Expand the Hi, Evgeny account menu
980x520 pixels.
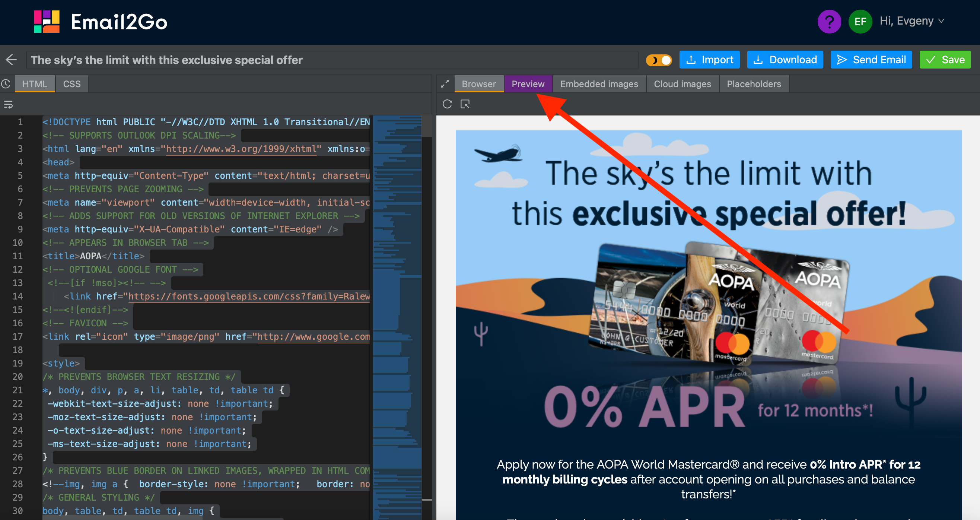(x=912, y=21)
